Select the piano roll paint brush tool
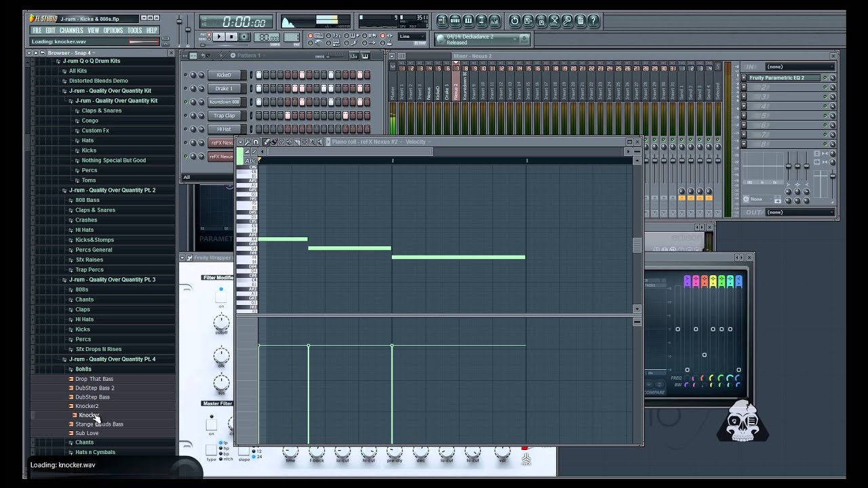 (x=274, y=142)
